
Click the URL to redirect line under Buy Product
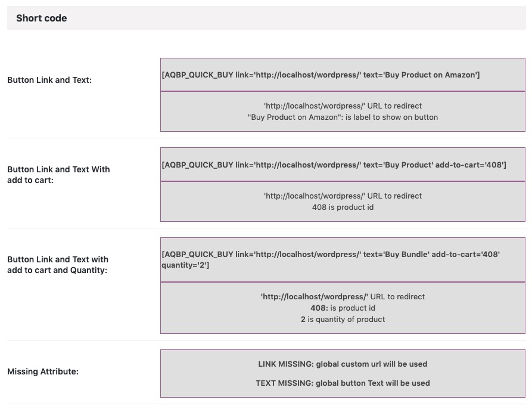343,196
